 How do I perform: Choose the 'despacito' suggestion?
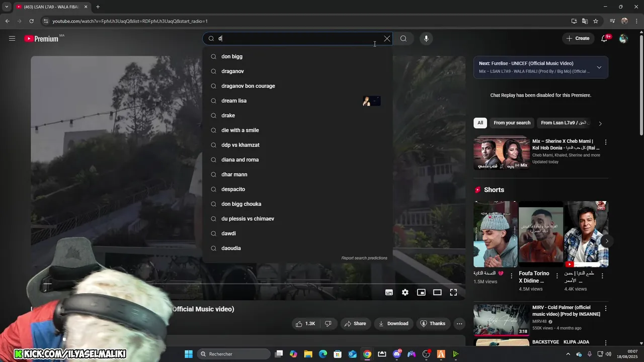pos(297,189)
